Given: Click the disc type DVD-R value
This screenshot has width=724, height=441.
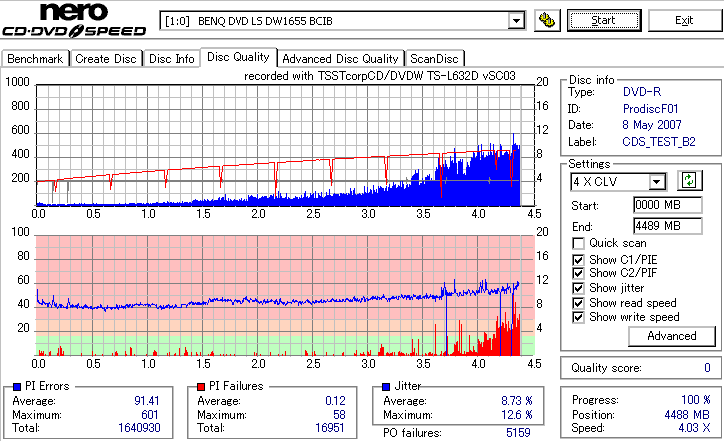Looking at the screenshot, I should pyautogui.click(x=642, y=92).
